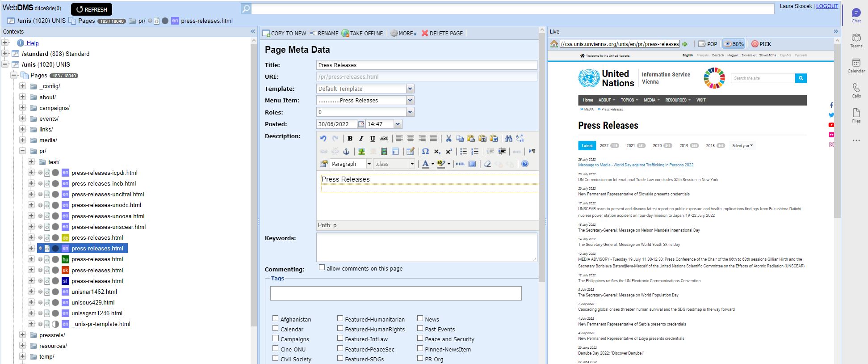868x364 pixels.
Task: Apply bold formatting in Description editor
Action: (x=350, y=139)
